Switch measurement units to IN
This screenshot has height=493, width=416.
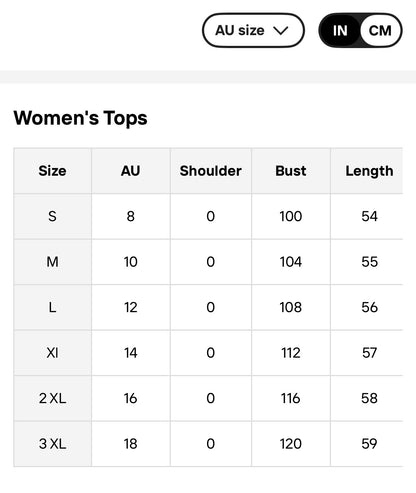point(340,31)
